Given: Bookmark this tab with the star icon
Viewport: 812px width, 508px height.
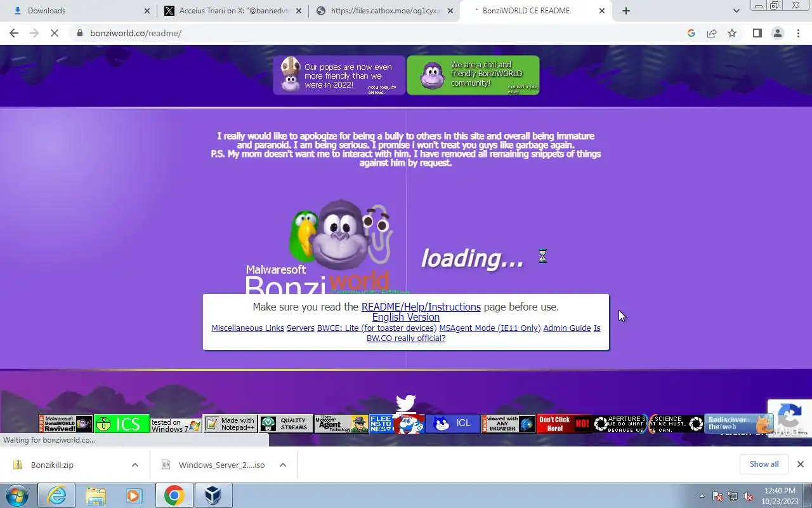Looking at the screenshot, I should tap(732, 33).
